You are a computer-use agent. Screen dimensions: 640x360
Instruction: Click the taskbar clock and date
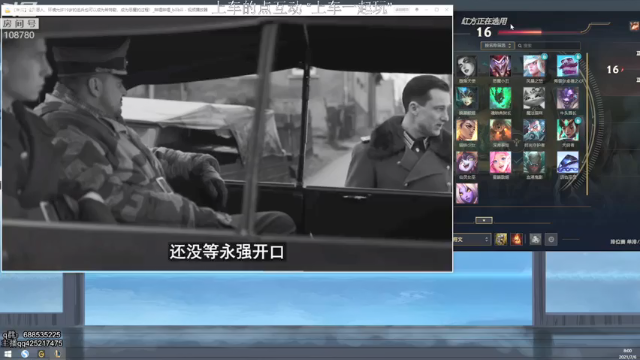(627, 354)
